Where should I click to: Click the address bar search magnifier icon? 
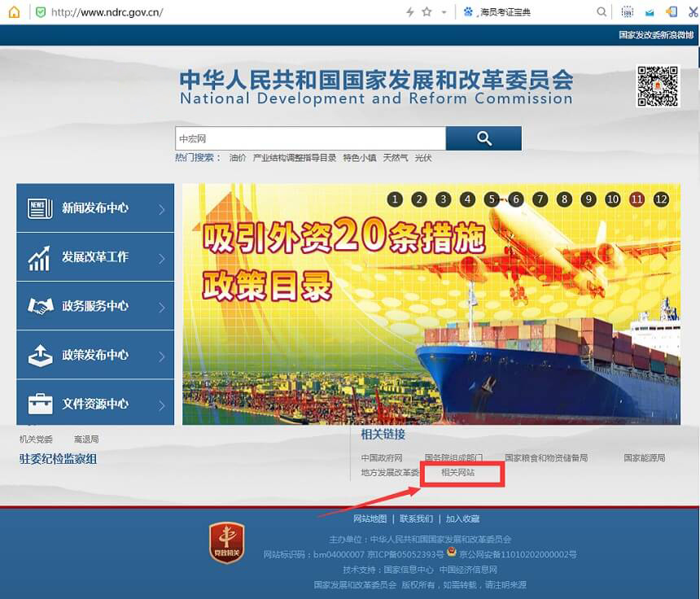602,12
